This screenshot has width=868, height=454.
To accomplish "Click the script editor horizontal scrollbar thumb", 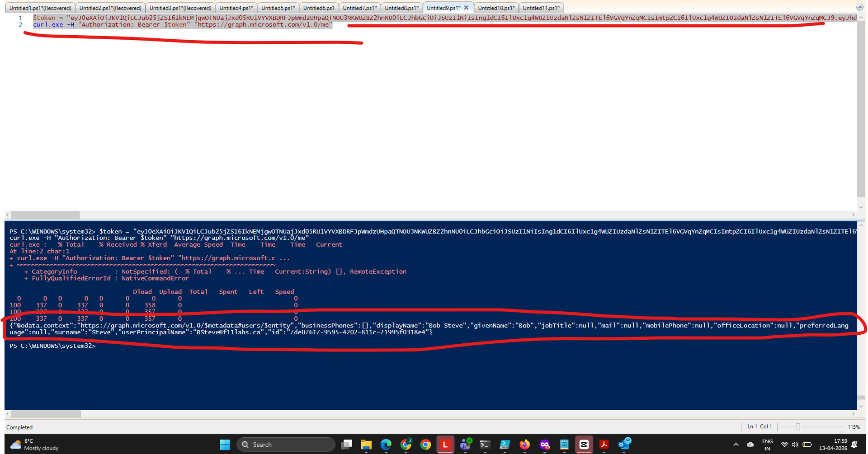I will (x=45, y=215).
